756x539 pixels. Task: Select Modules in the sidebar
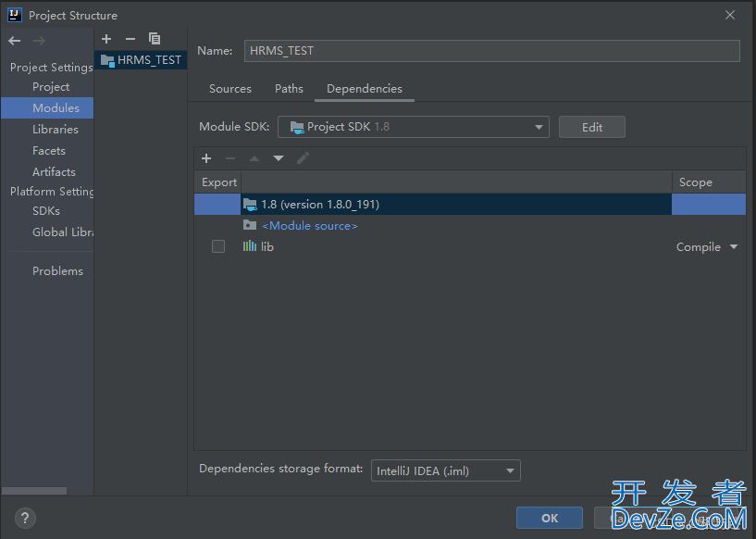[x=47, y=108]
